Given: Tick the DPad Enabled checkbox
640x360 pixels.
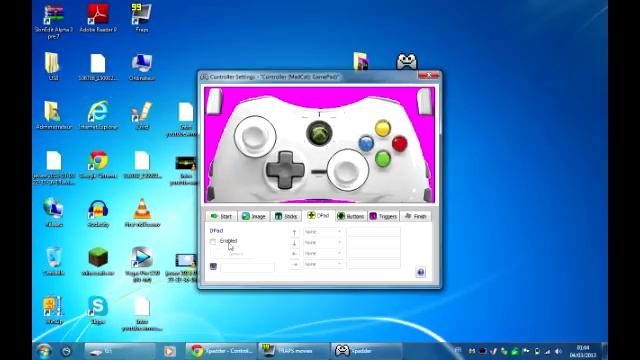Looking at the screenshot, I should coord(213,242).
